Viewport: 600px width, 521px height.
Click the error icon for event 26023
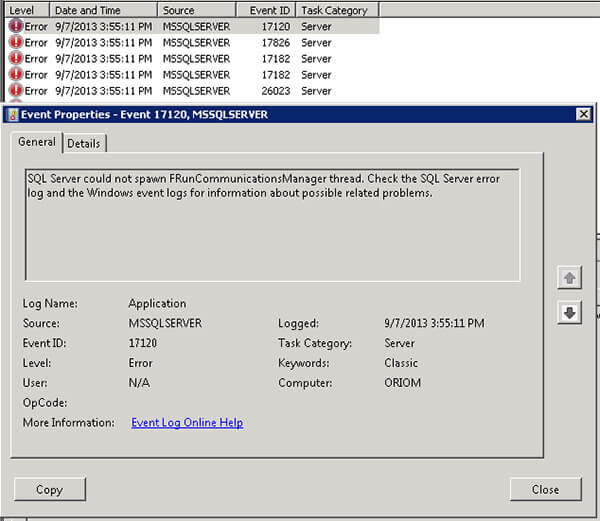click(x=15, y=91)
